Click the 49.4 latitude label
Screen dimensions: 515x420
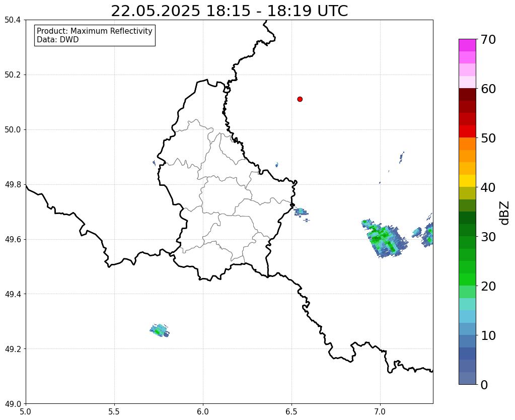pyautogui.click(x=13, y=294)
